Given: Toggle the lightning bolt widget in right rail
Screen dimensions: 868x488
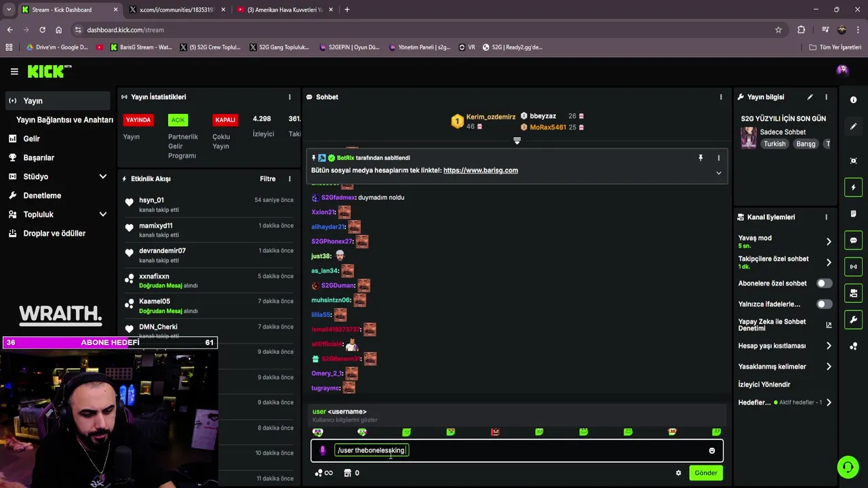Looking at the screenshot, I should [x=853, y=187].
